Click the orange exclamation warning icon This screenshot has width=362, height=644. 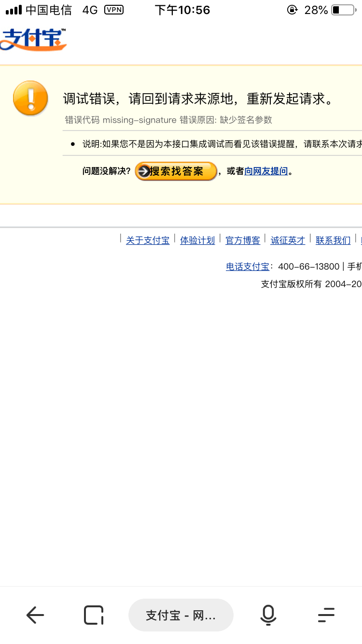coord(30,98)
